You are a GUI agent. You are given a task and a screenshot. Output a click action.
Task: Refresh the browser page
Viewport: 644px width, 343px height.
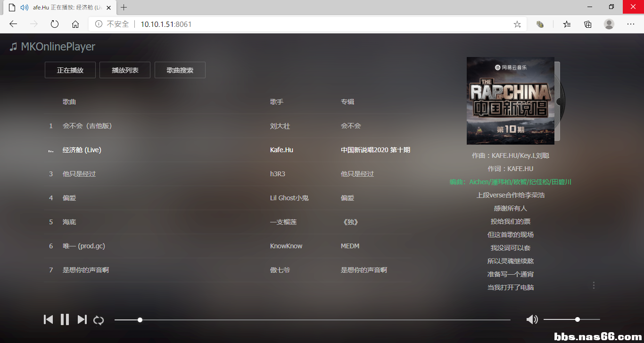pyautogui.click(x=55, y=24)
